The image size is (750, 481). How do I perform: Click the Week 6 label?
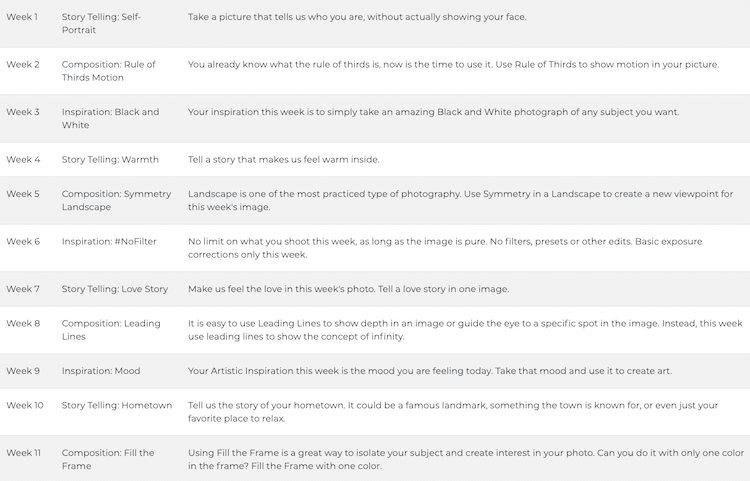23,241
